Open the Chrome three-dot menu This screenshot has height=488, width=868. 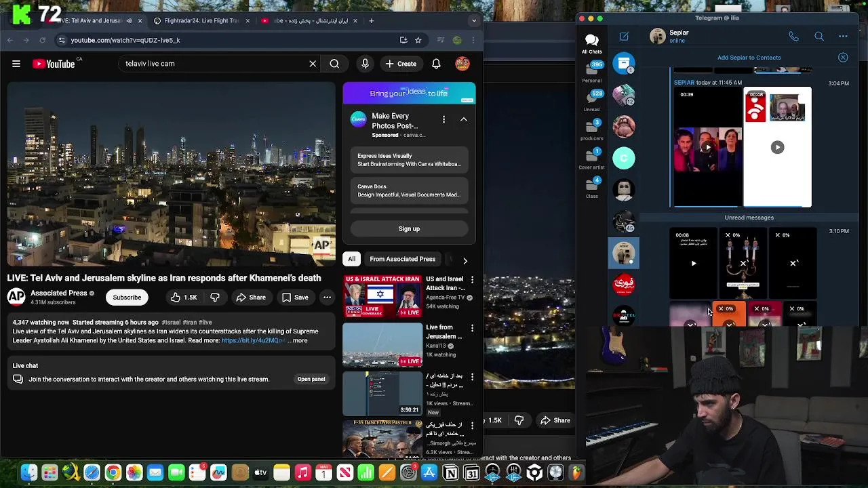pyautogui.click(x=473, y=40)
